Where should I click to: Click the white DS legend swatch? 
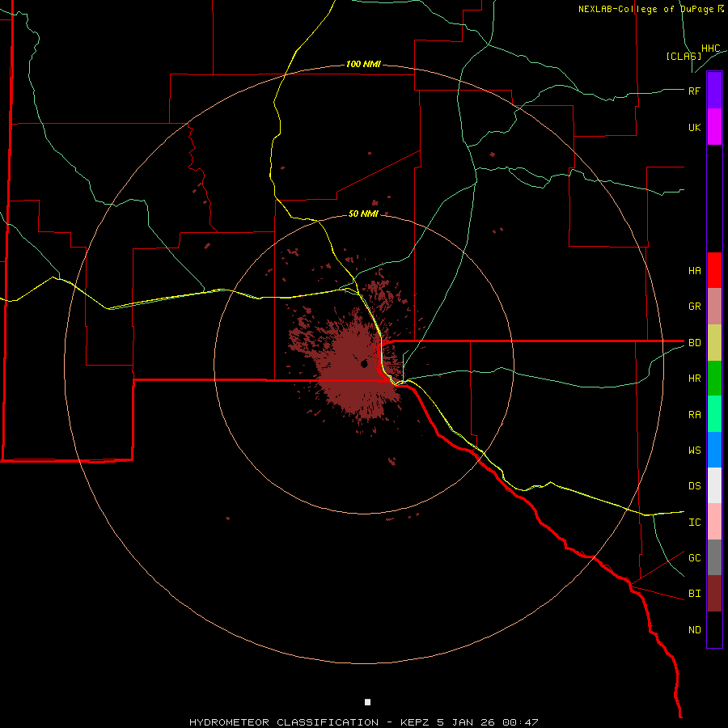714,485
